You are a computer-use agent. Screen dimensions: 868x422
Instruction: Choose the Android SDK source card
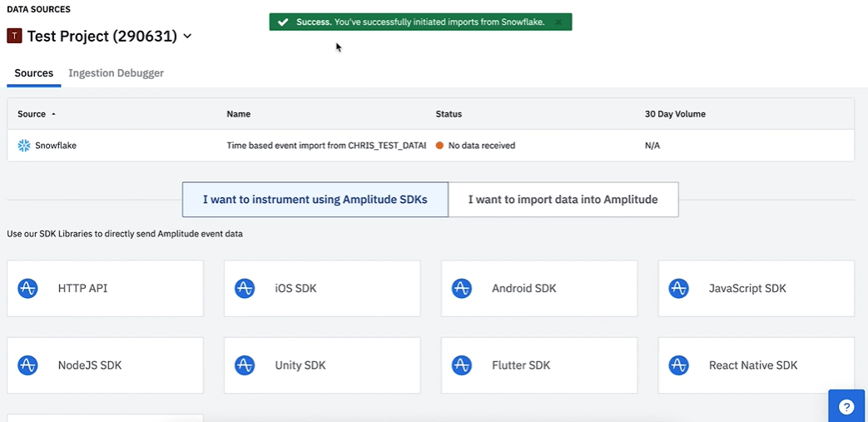[539, 289]
